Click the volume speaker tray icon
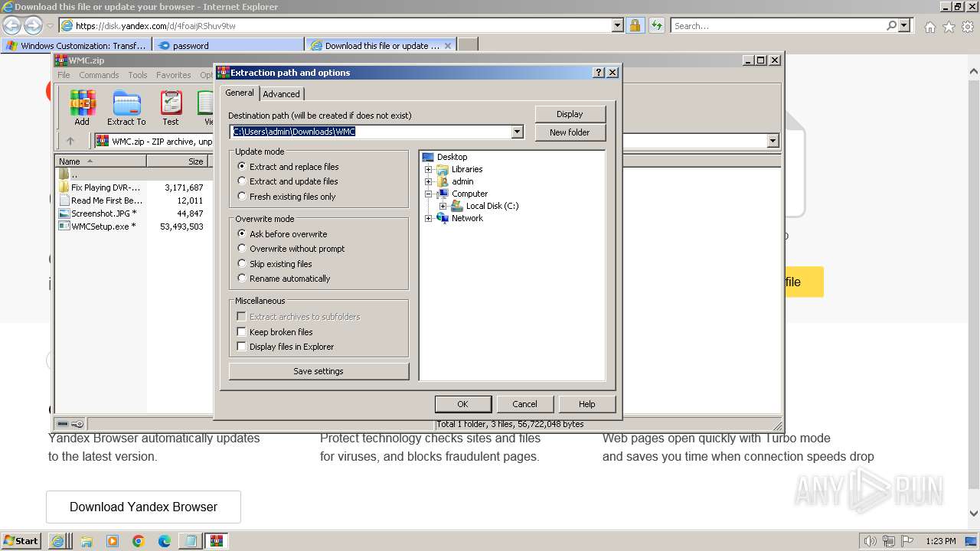The image size is (980, 551). tap(871, 541)
